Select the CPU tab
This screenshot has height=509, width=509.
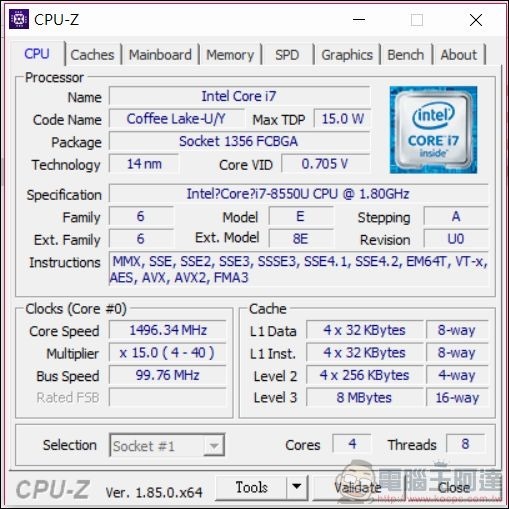[37, 54]
